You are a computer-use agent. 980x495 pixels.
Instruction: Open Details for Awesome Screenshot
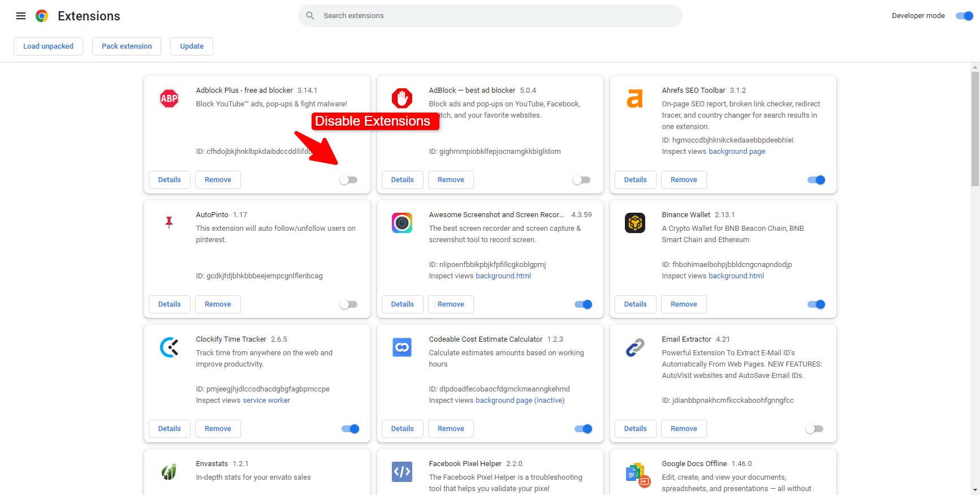[x=403, y=304]
